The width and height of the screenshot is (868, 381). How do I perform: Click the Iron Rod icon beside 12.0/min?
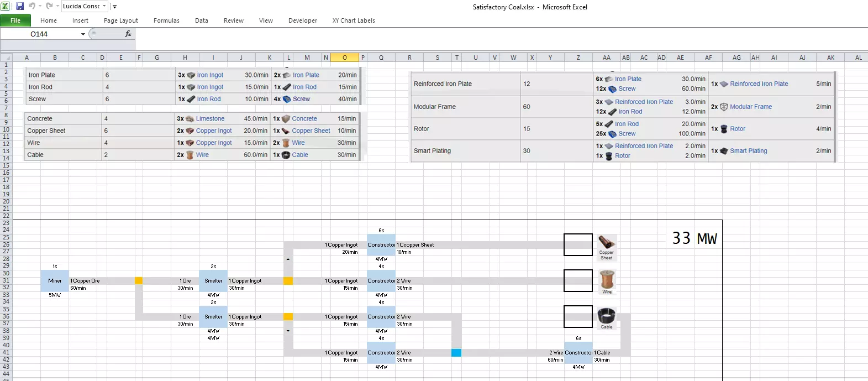pyautogui.click(x=612, y=112)
